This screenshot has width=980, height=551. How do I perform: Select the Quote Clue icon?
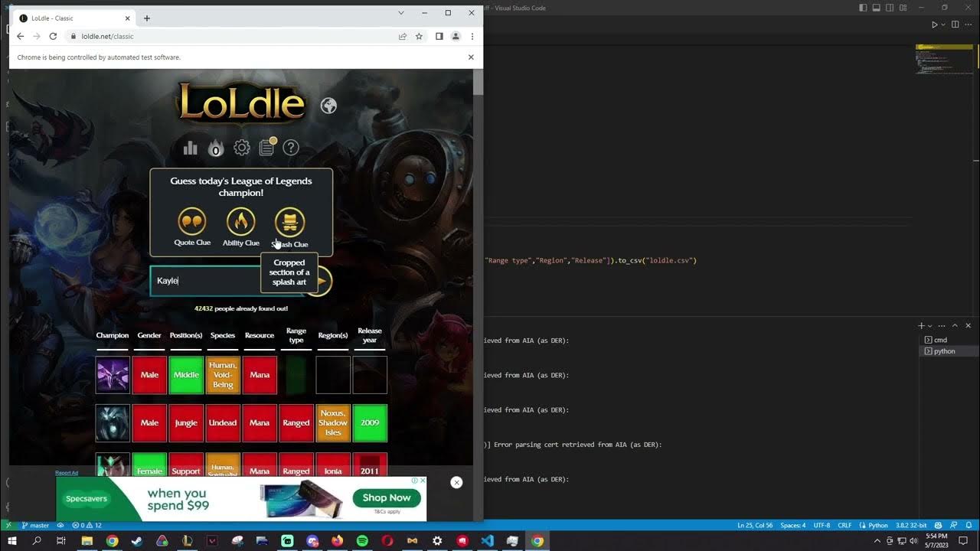point(192,222)
